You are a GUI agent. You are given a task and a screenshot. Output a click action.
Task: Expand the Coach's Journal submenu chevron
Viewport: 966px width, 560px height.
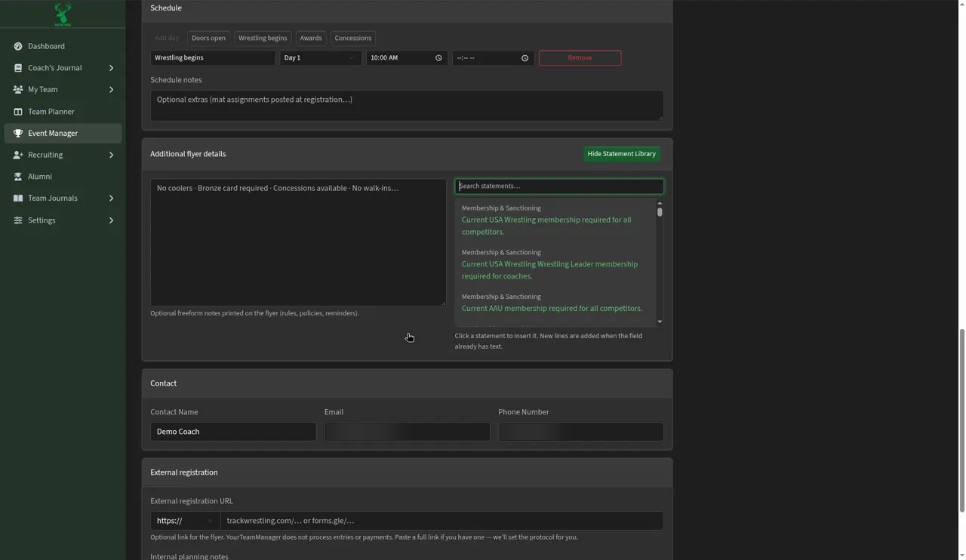[111, 68]
